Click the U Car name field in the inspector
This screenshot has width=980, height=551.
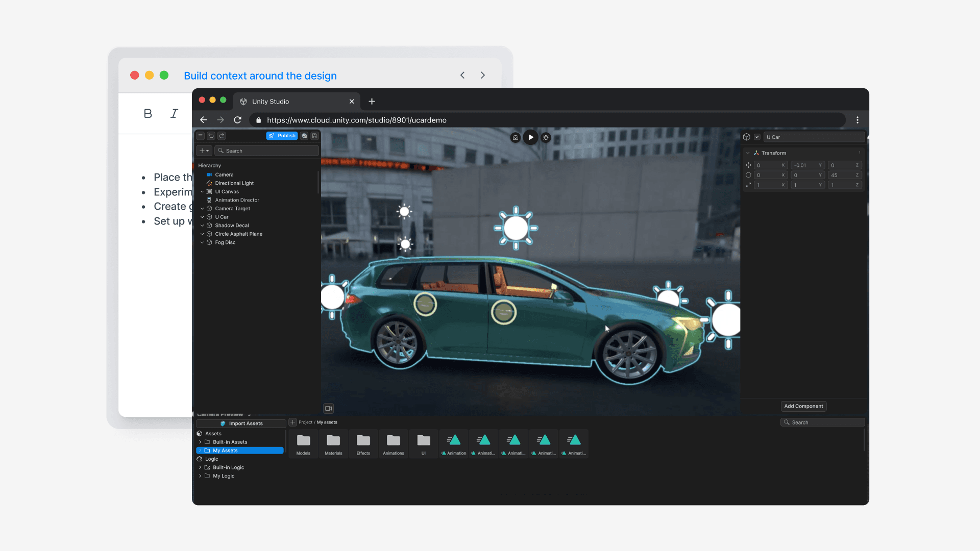(814, 137)
